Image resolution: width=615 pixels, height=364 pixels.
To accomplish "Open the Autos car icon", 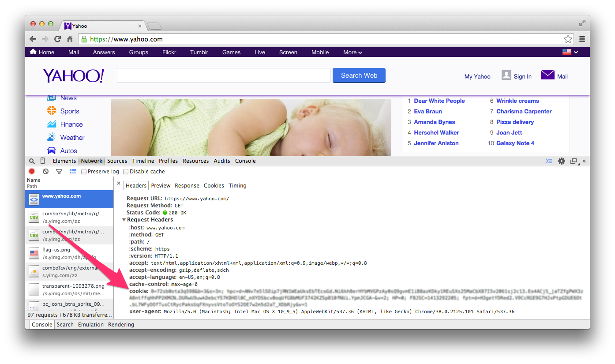I will click(52, 150).
